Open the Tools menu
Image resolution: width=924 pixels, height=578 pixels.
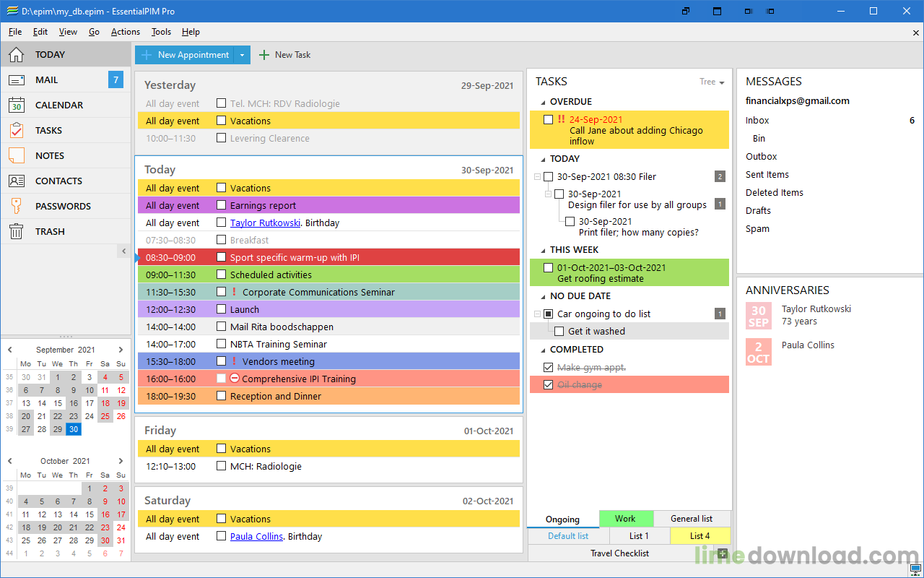coord(161,32)
